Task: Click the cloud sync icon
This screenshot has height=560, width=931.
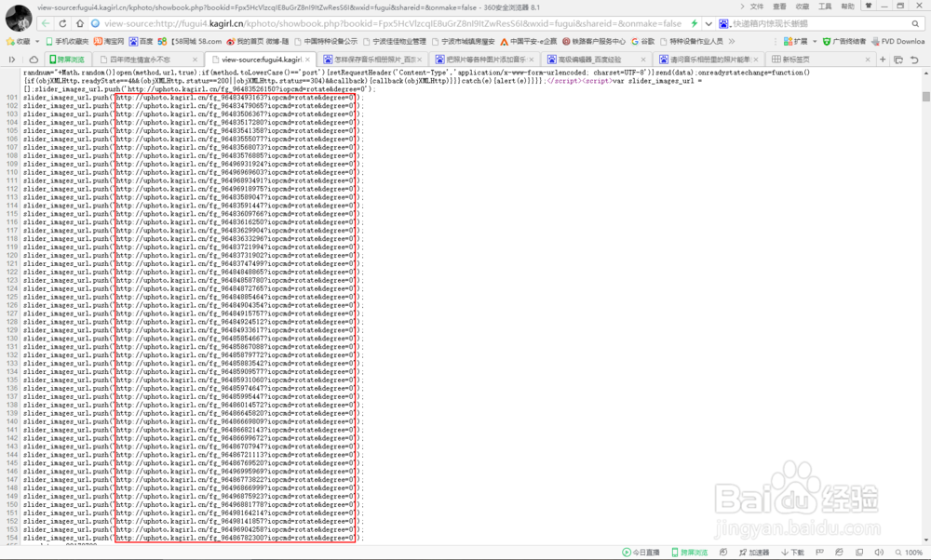Action: (34, 60)
